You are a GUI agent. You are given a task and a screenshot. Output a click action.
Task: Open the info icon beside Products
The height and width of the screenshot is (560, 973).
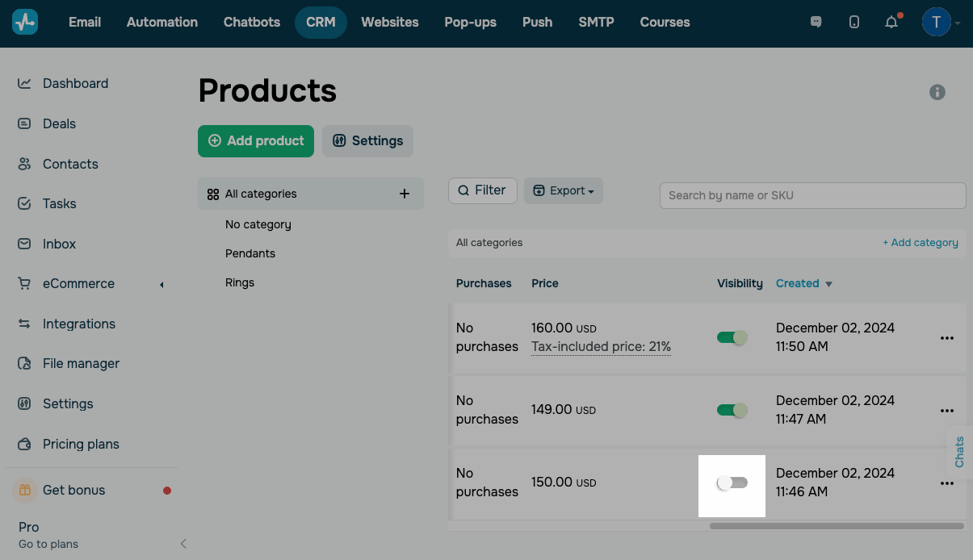coord(937,92)
